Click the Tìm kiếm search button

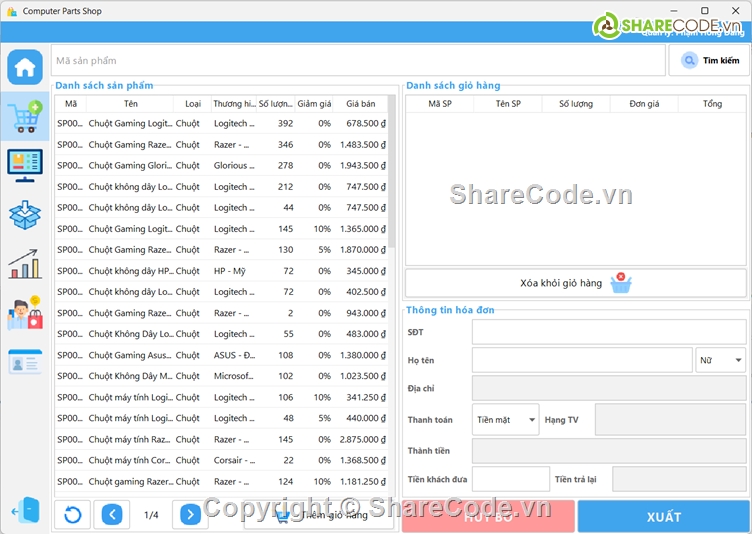pyautogui.click(x=709, y=60)
